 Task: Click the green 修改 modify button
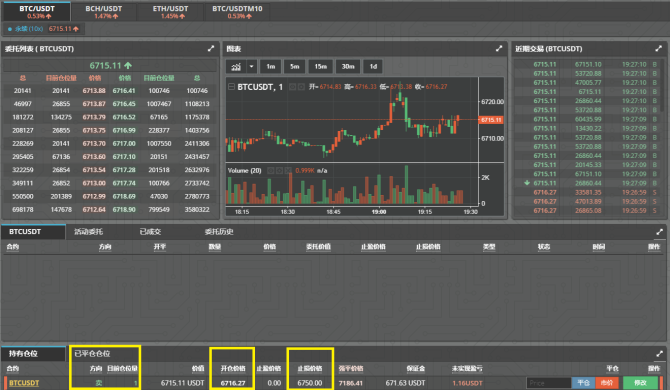click(x=641, y=383)
